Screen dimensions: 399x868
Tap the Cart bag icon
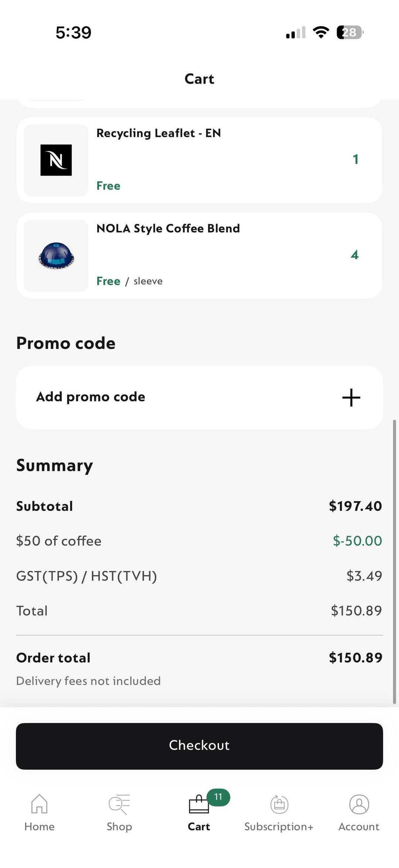coord(199,805)
